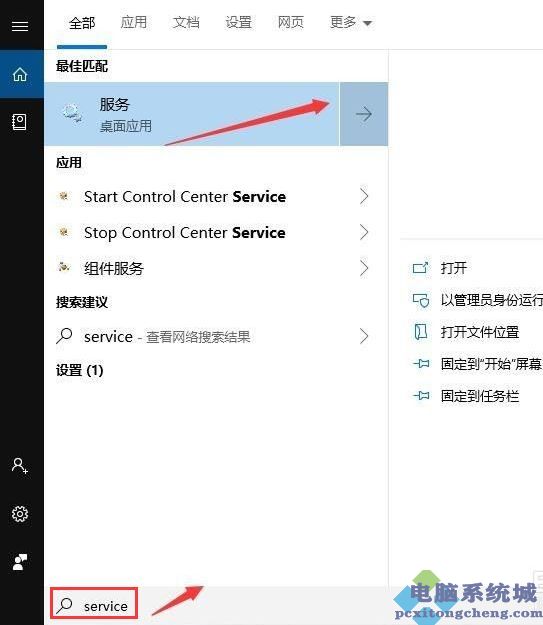This screenshot has width=543, height=625.
Task: Switch to the 设置 tab
Action: [x=238, y=22]
